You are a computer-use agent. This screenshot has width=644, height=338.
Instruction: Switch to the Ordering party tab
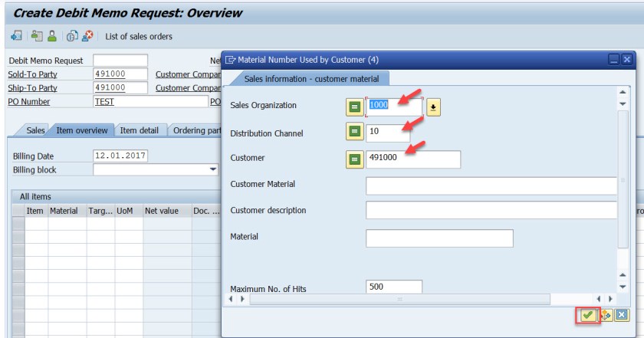[x=196, y=130]
